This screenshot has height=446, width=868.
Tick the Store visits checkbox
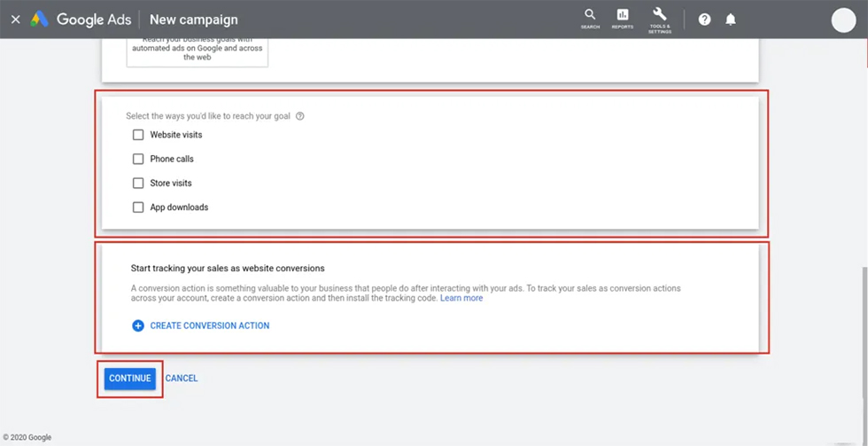pos(138,183)
